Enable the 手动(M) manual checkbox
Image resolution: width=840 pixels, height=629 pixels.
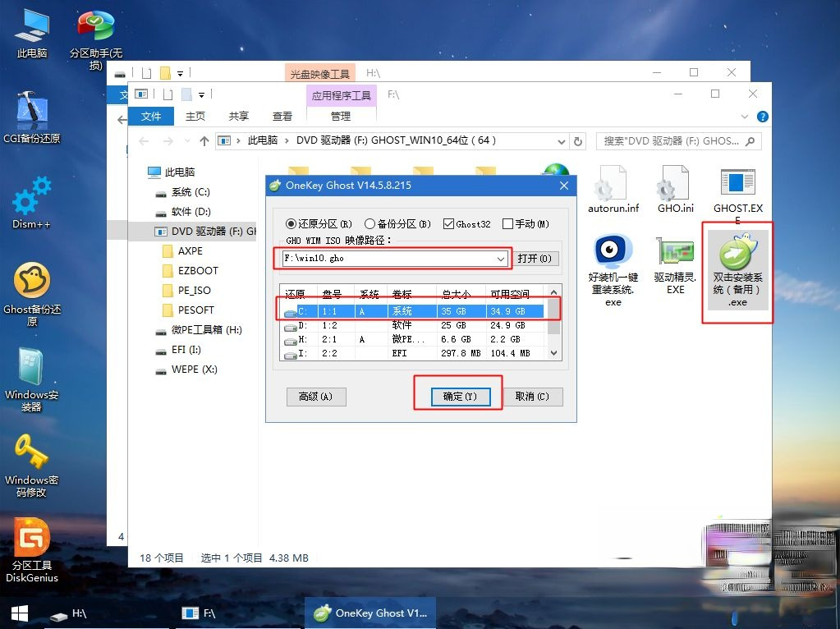506,223
